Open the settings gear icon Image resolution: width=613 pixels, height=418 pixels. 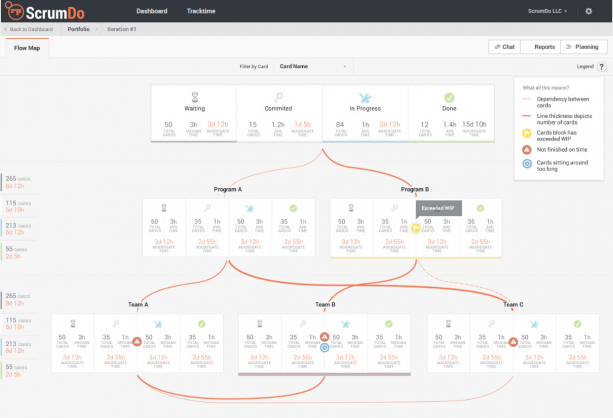click(x=588, y=11)
